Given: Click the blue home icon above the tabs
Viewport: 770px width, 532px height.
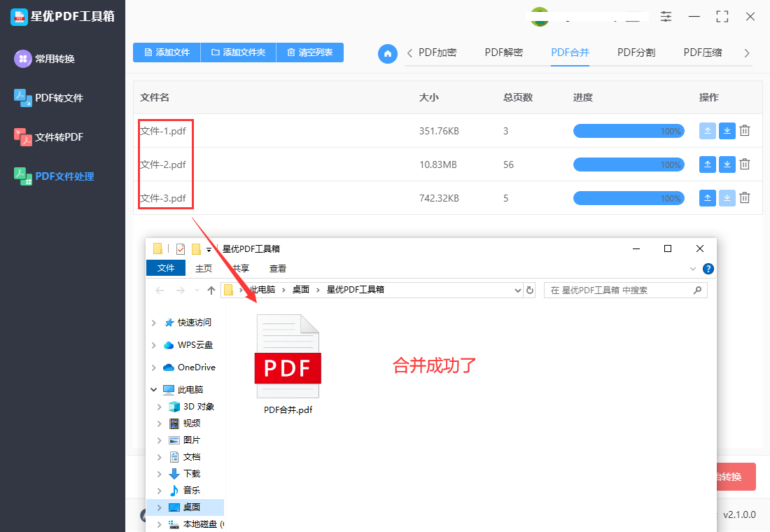Looking at the screenshot, I should click(x=388, y=54).
